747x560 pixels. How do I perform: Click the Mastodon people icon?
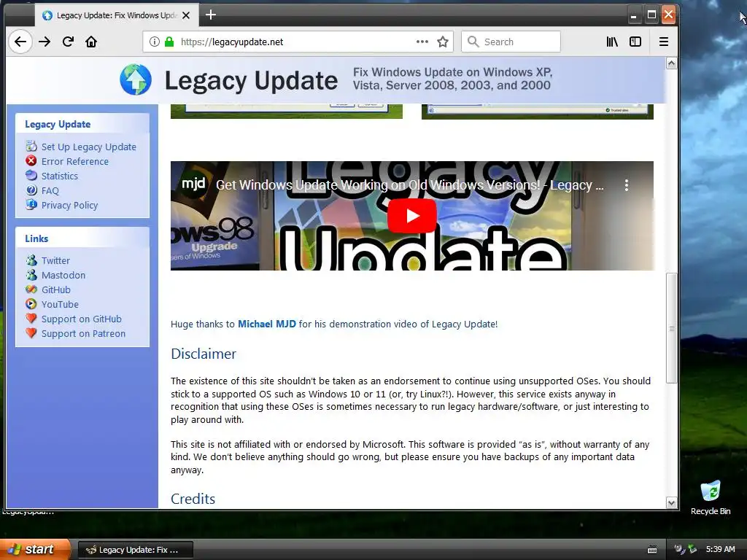pos(31,275)
